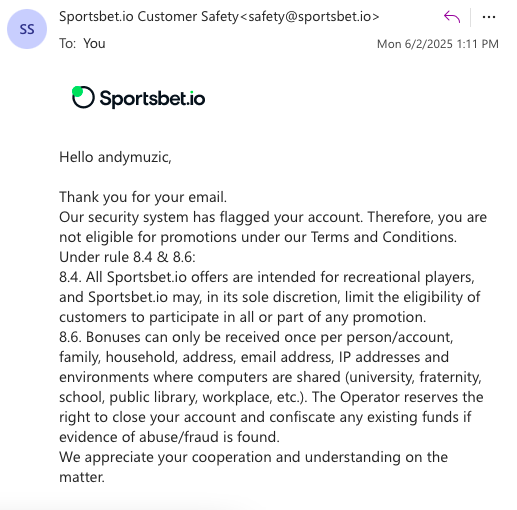The image size is (517, 510).
Task: Click the 8.4. rule paragraph number
Action: (70, 277)
